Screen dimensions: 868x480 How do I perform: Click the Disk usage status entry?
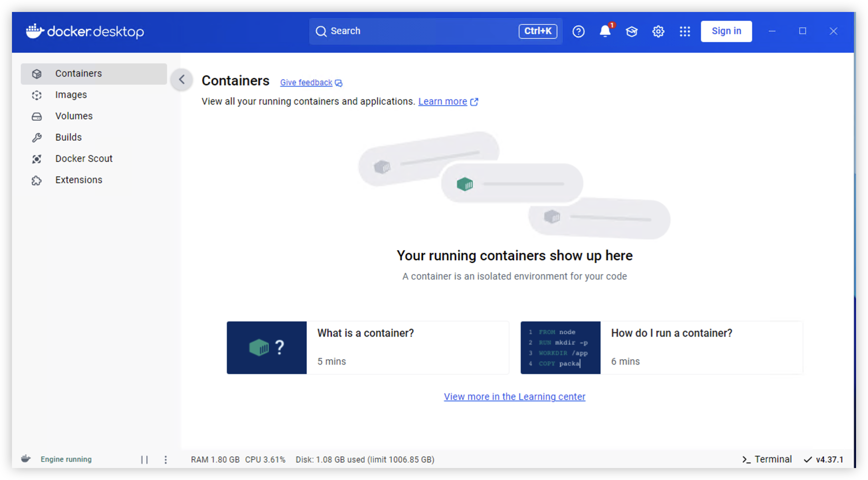tap(365, 460)
